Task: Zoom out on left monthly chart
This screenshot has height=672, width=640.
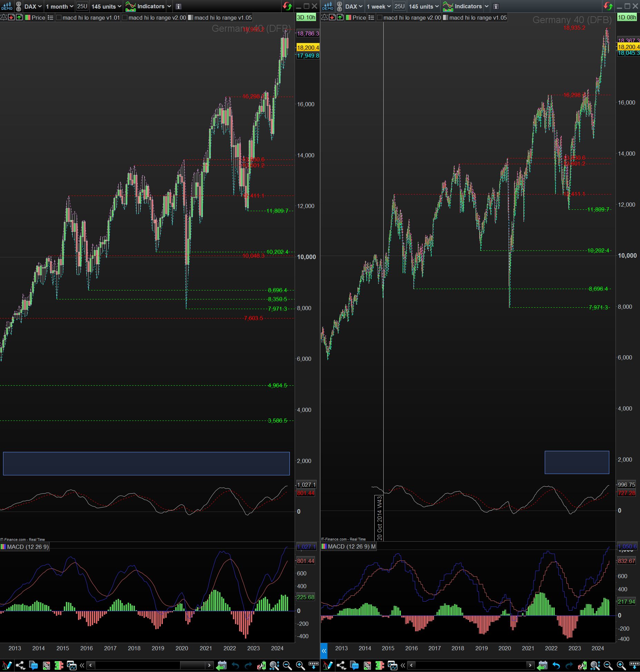Action: point(287,665)
